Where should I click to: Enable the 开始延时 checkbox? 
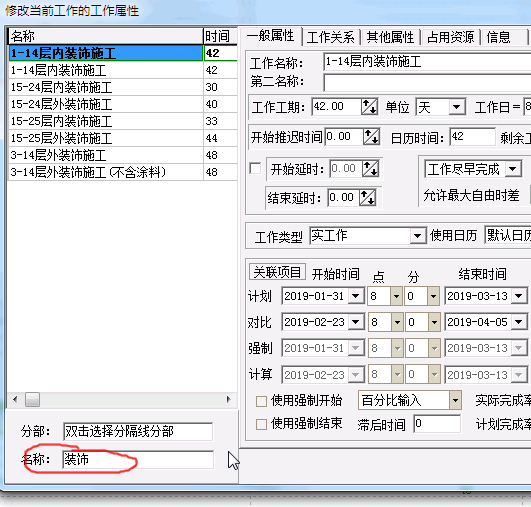click(255, 168)
